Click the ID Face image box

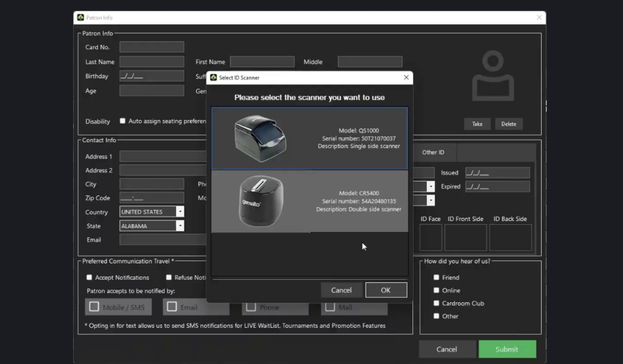(431, 237)
